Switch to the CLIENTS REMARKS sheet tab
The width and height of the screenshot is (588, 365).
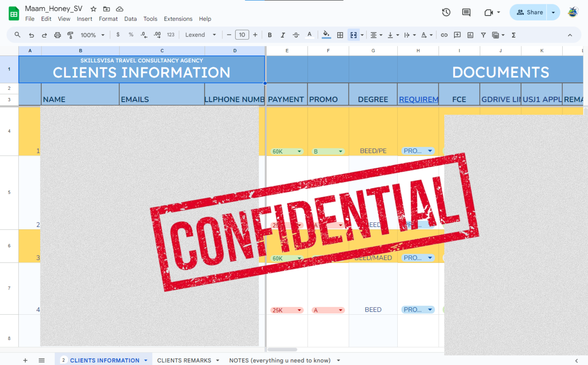[x=184, y=360]
